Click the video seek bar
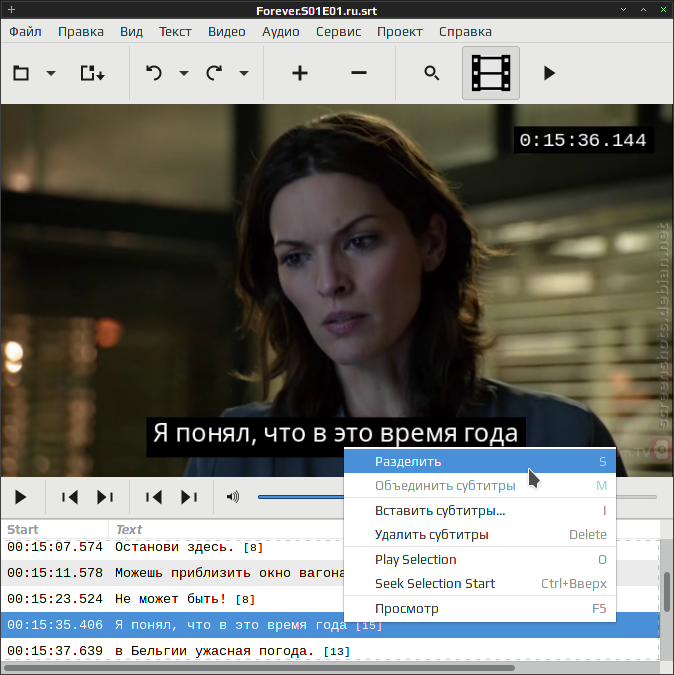Image resolution: width=674 pixels, height=675 pixels. (457, 497)
